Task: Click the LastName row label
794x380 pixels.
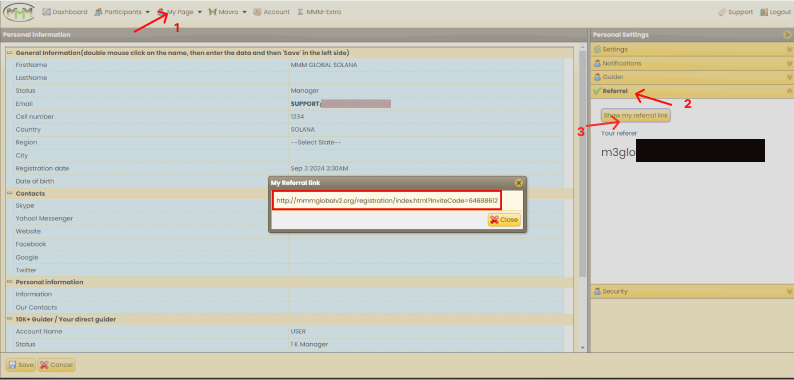Action: (31, 78)
